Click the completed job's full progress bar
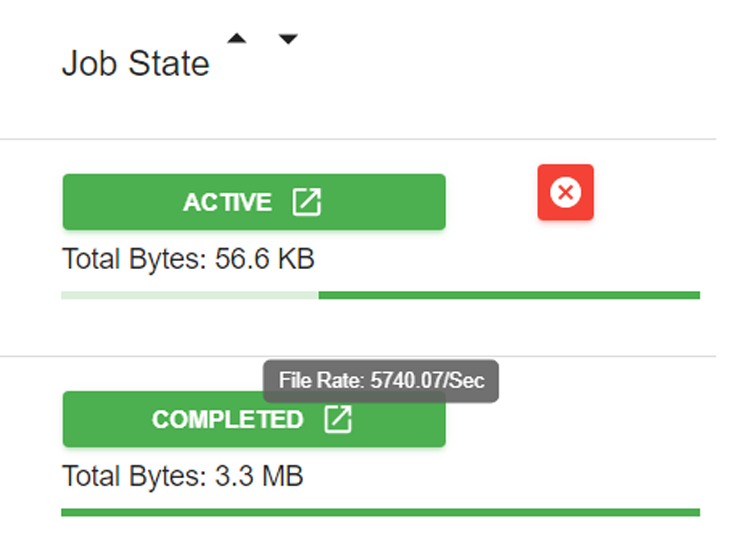Image resolution: width=750 pixels, height=539 pixels. [380, 513]
